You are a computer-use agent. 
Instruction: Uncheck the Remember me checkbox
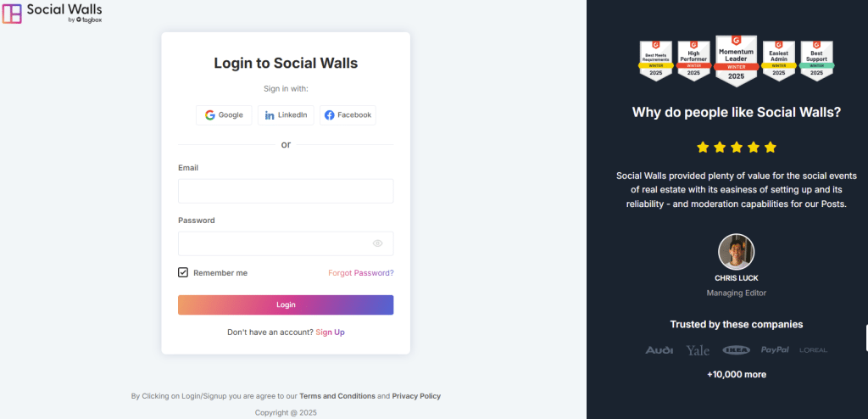pos(183,272)
